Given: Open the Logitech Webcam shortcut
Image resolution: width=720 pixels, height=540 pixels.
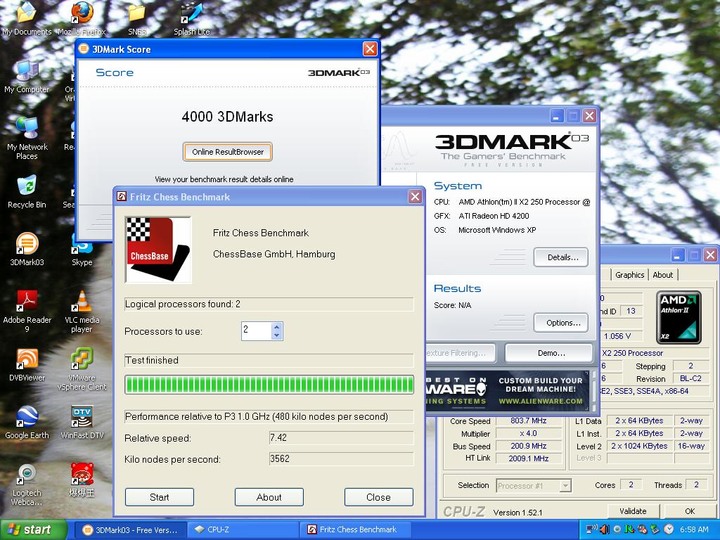Looking at the screenshot, I should (x=27, y=484).
